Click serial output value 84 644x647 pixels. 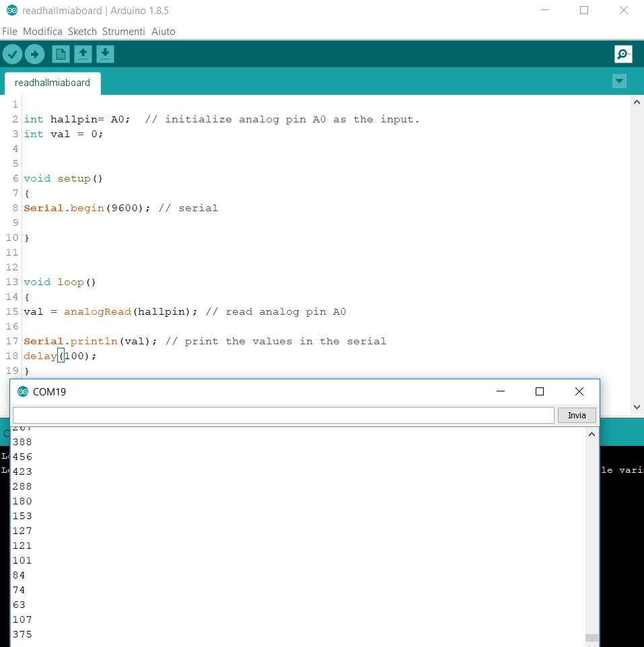click(19, 575)
